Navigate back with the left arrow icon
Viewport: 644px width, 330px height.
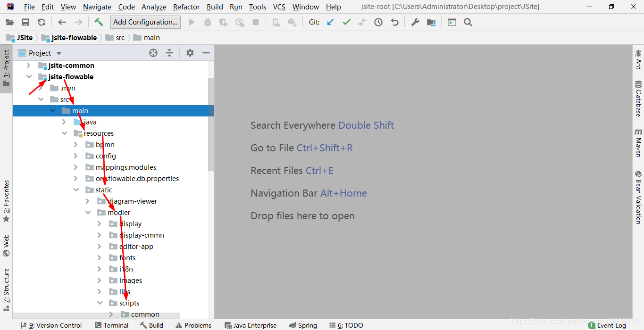[62, 22]
